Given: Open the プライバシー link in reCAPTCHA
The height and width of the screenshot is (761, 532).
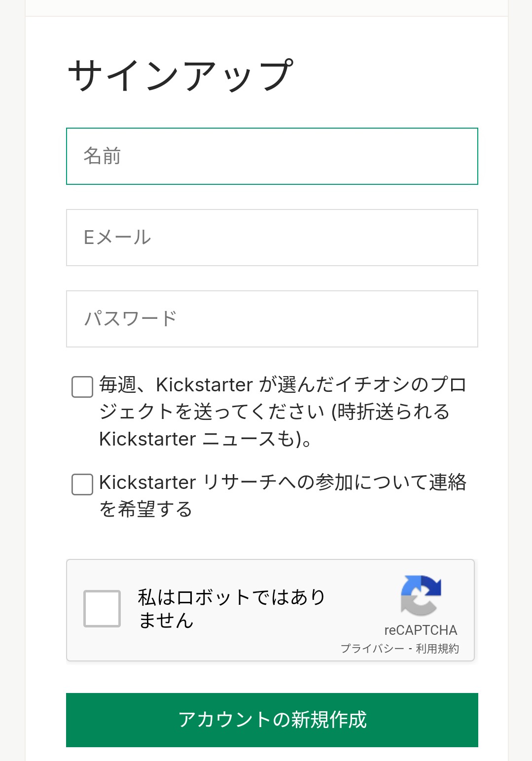Looking at the screenshot, I should pyautogui.click(x=372, y=649).
